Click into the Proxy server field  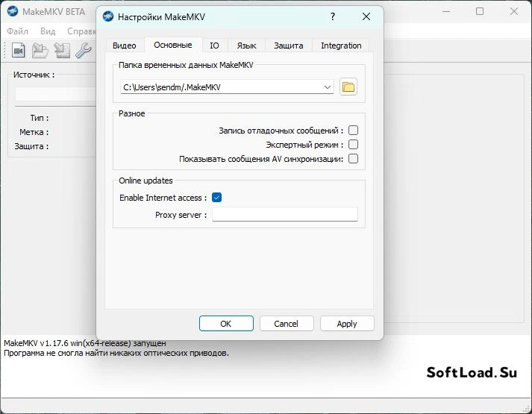pos(285,214)
